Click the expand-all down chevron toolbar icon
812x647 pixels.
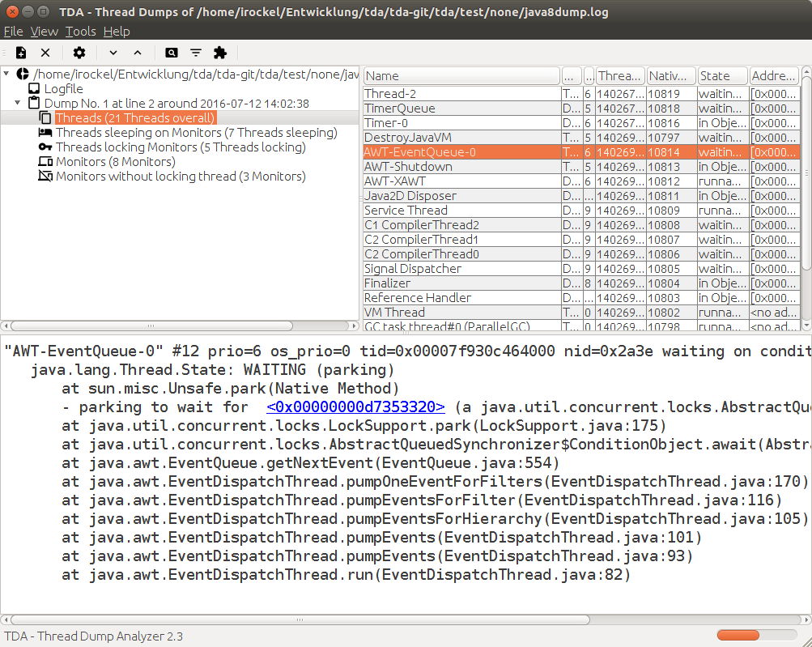coord(113,53)
